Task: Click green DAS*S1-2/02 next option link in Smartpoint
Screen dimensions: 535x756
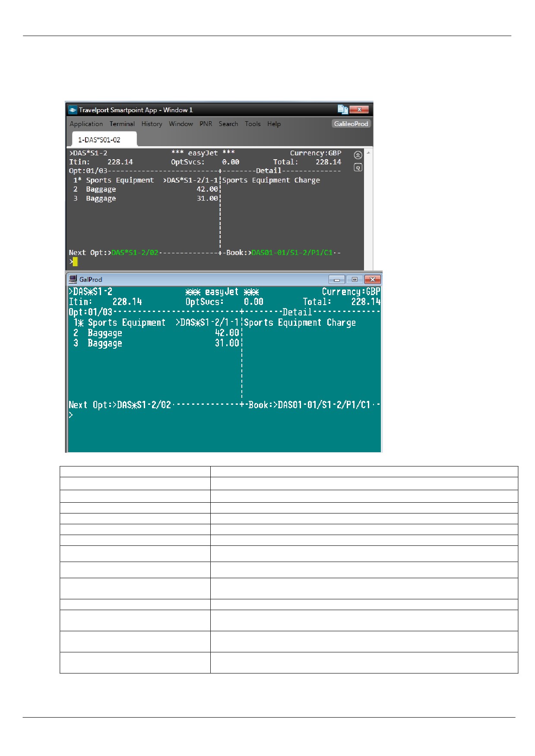Action: (135, 252)
